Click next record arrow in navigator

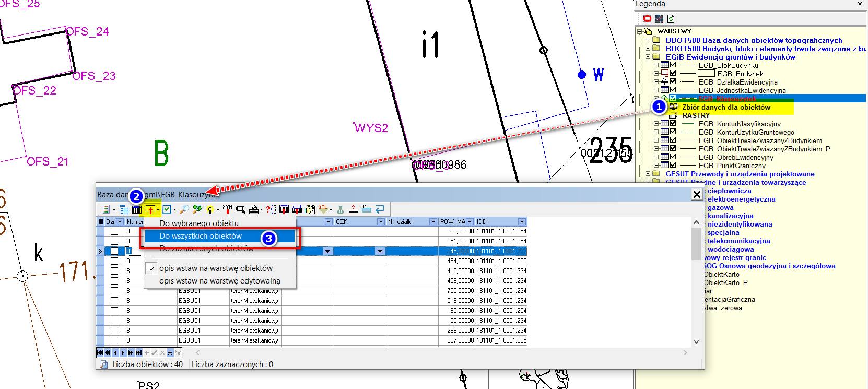coord(123,353)
